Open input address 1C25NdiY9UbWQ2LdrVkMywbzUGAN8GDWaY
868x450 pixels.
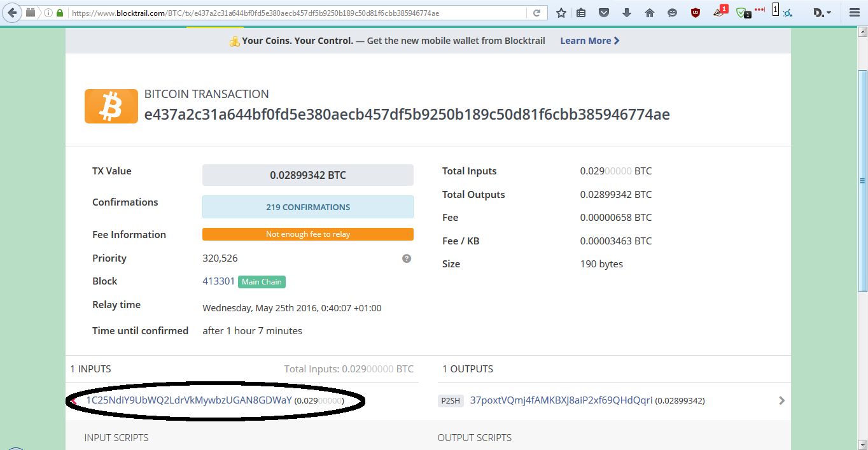[189, 400]
